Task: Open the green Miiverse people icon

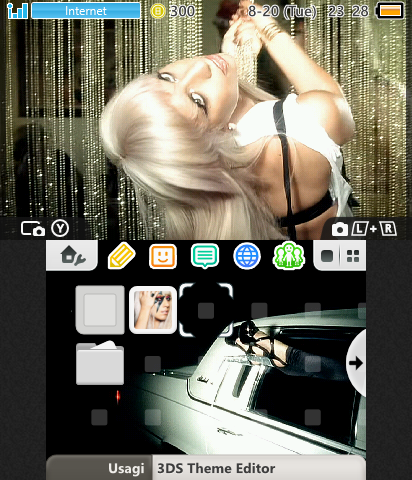Action: pos(289,256)
